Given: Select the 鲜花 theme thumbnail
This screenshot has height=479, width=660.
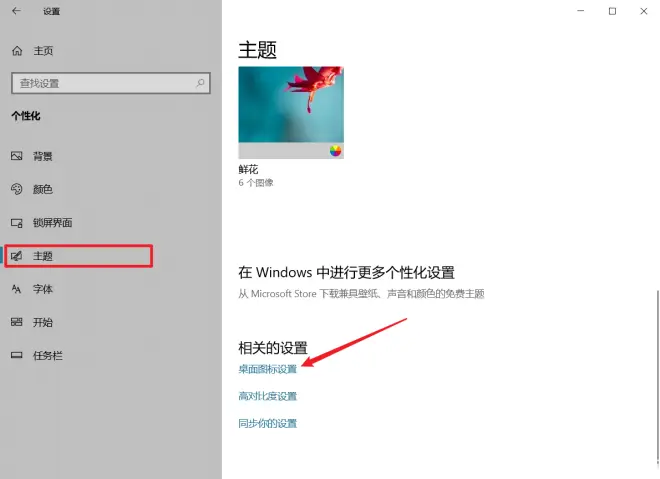Looking at the screenshot, I should 291,112.
